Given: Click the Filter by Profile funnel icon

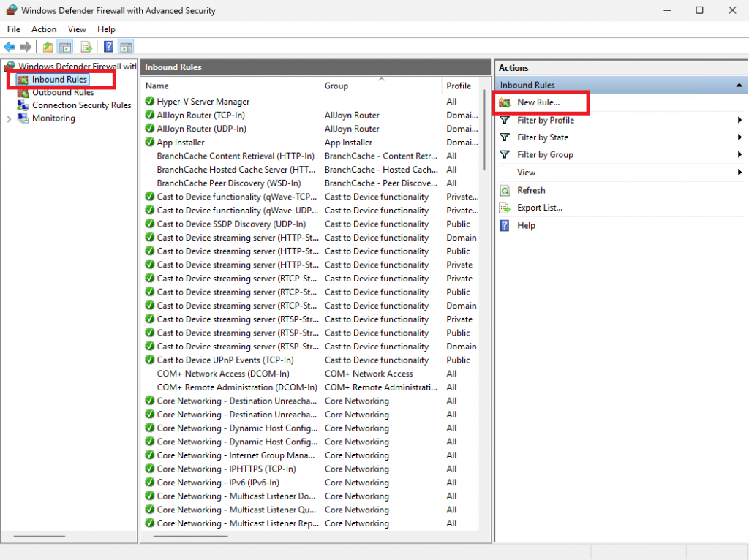Looking at the screenshot, I should 505,120.
